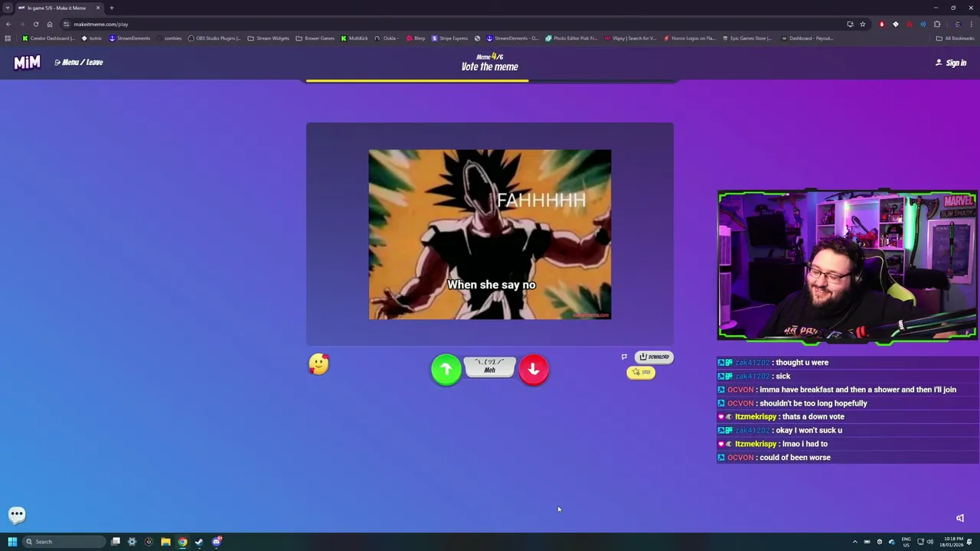Click the taskbar Search box

click(64, 542)
